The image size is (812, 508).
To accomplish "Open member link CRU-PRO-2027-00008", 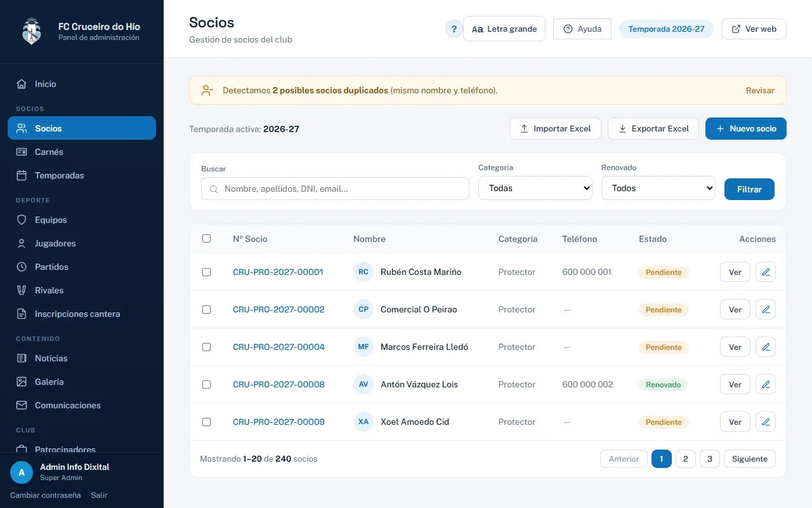I will click(x=278, y=384).
